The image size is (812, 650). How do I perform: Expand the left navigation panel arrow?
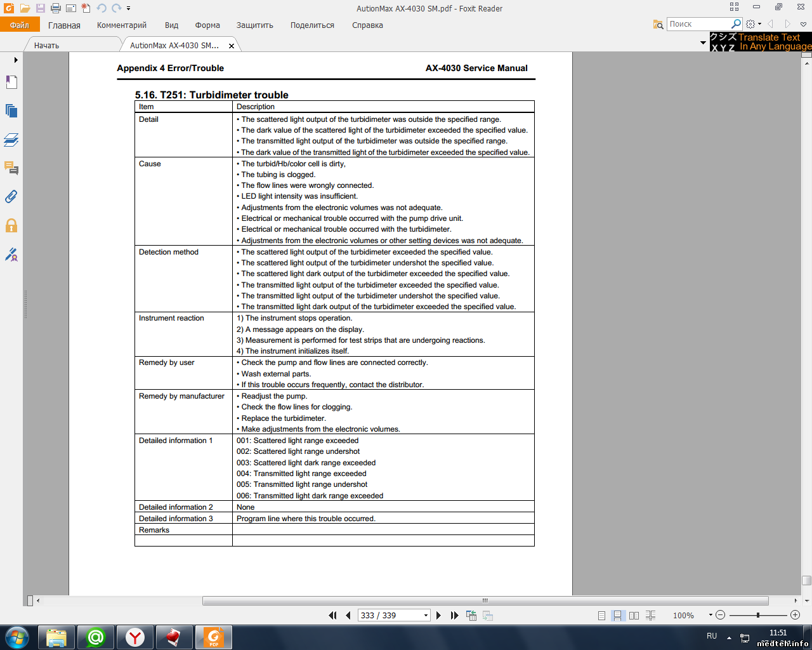point(16,60)
